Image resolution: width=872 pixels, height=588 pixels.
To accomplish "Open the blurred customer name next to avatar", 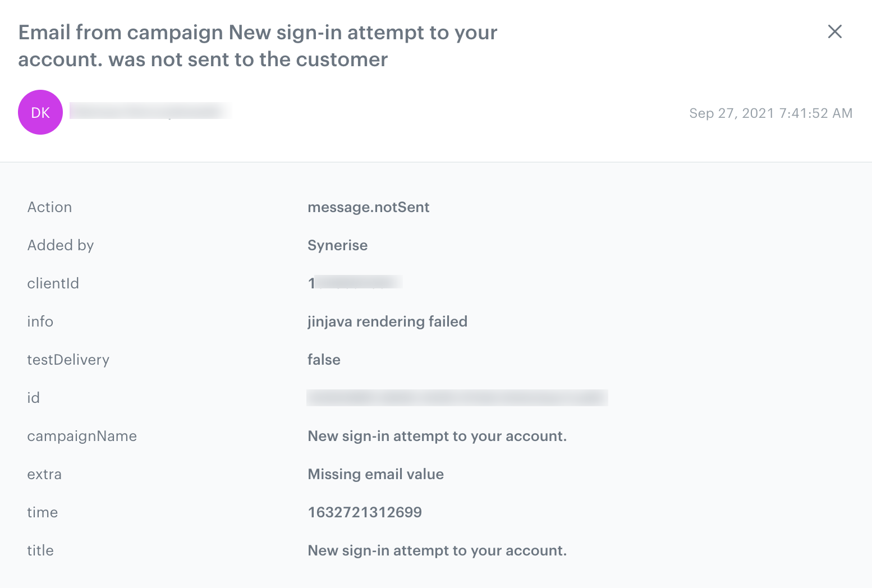I will [x=149, y=111].
